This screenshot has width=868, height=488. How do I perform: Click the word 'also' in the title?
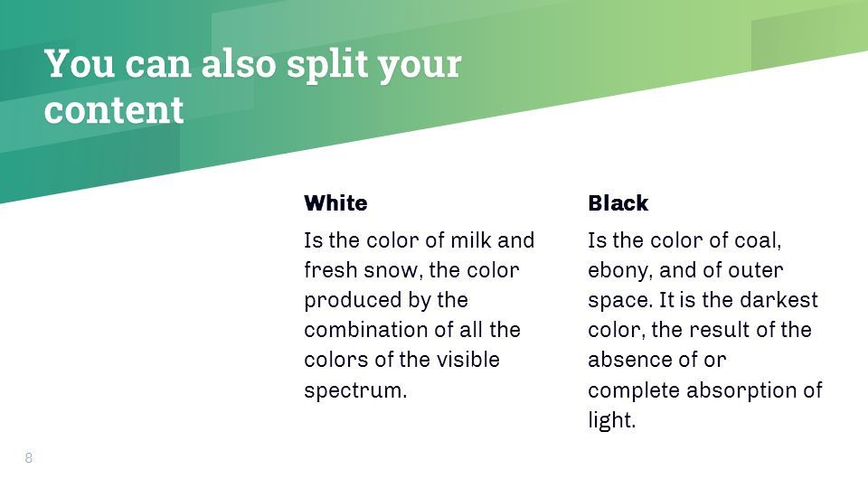point(238,63)
